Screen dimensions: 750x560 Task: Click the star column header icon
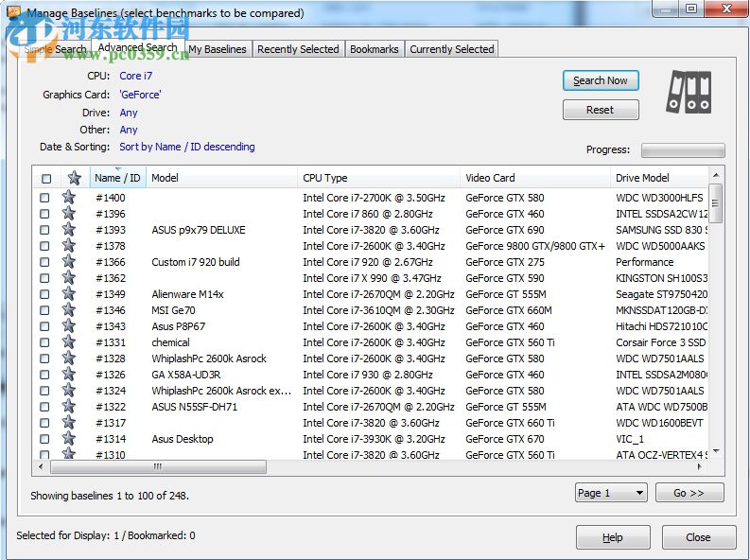point(74,178)
